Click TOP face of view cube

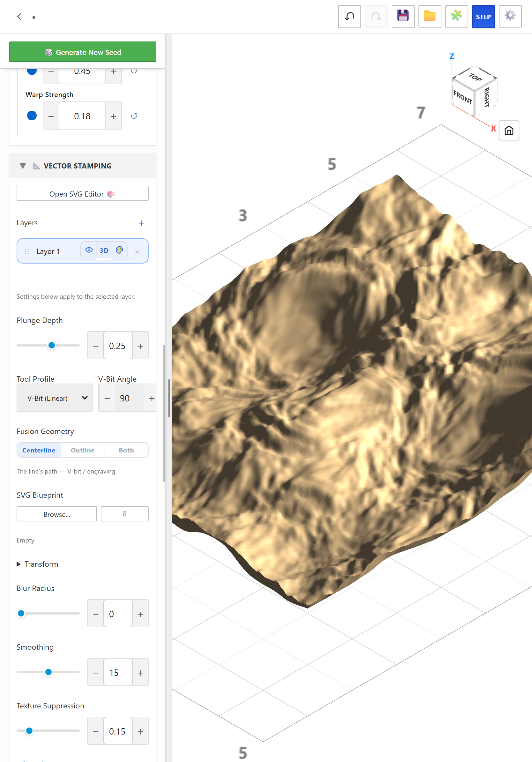pyautogui.click(x=475, y=77)
